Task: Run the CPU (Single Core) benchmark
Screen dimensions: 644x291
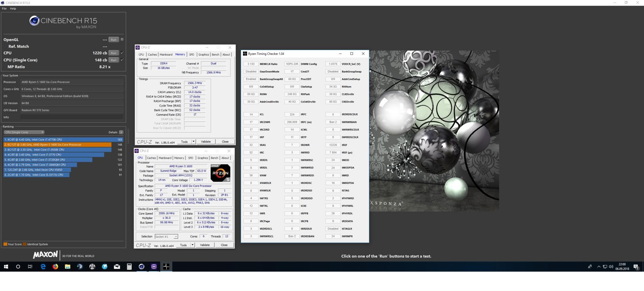Action: pyautogui.click(x=114, y=60)
